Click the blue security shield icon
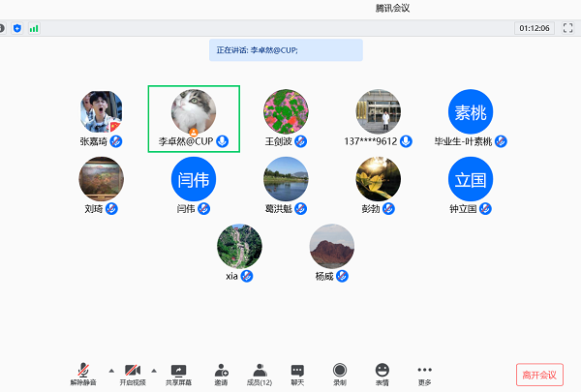 coord(16,28)
